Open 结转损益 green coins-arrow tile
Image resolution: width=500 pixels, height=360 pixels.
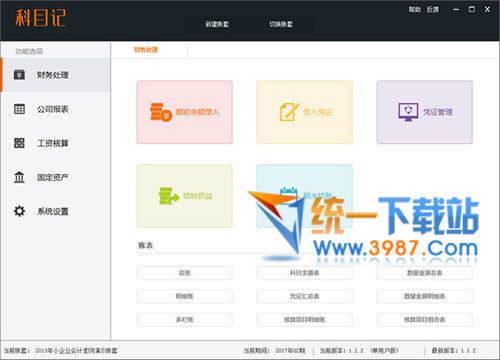pyautogui.click(x=184, y=196)
